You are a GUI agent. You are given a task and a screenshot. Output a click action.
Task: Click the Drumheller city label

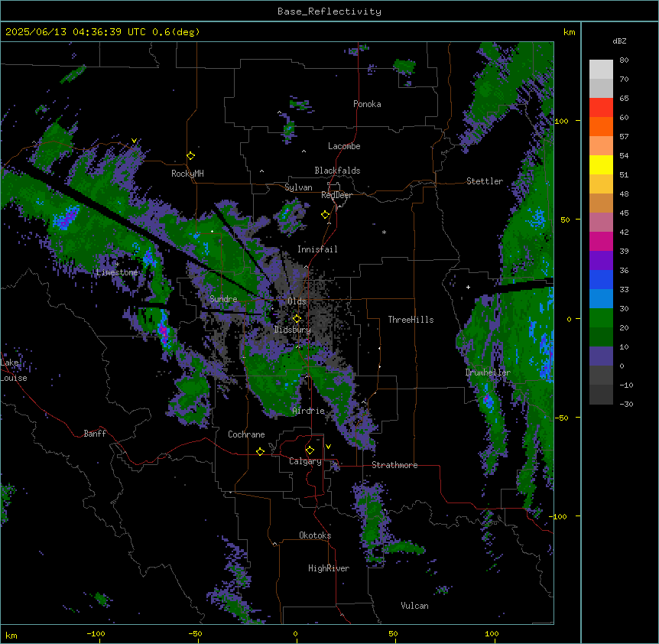(488, 372)
